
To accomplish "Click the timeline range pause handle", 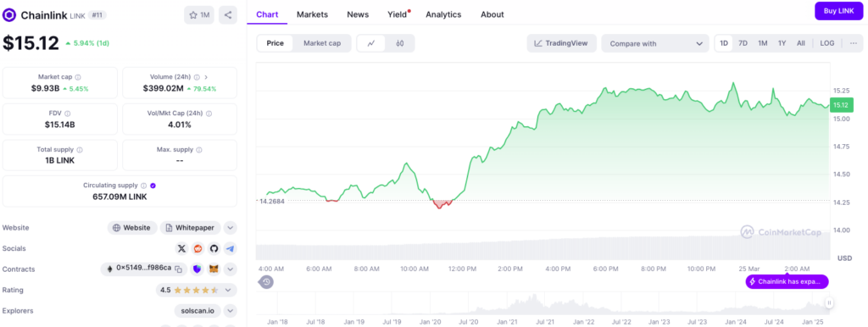I will (x=829, y=302).
